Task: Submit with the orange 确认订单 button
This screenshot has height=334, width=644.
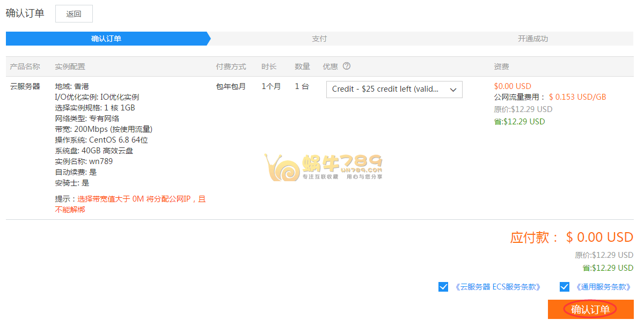Action: (590, 309)
